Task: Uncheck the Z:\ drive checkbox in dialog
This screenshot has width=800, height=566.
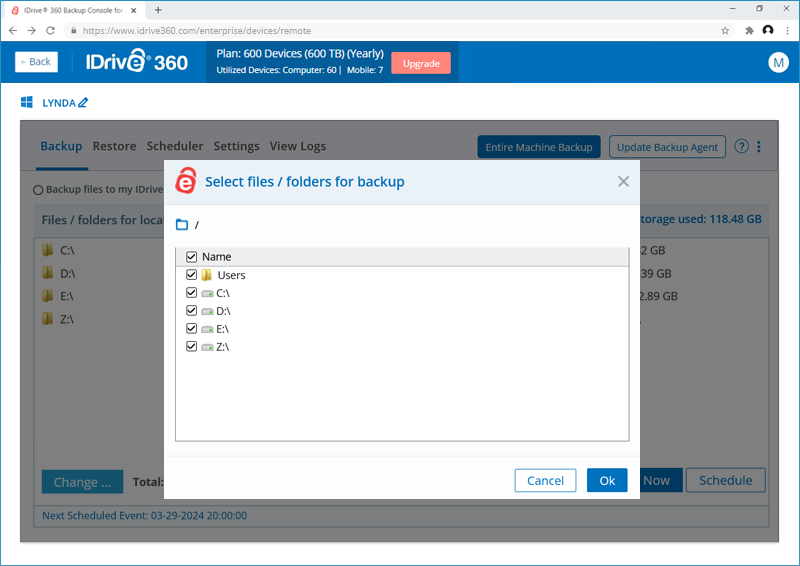Action: (x=191, y=346)
